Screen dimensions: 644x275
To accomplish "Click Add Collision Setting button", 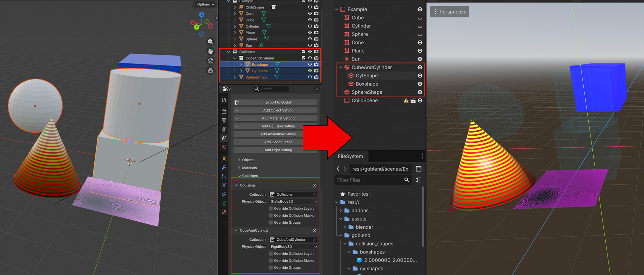I will coord(278,126).
